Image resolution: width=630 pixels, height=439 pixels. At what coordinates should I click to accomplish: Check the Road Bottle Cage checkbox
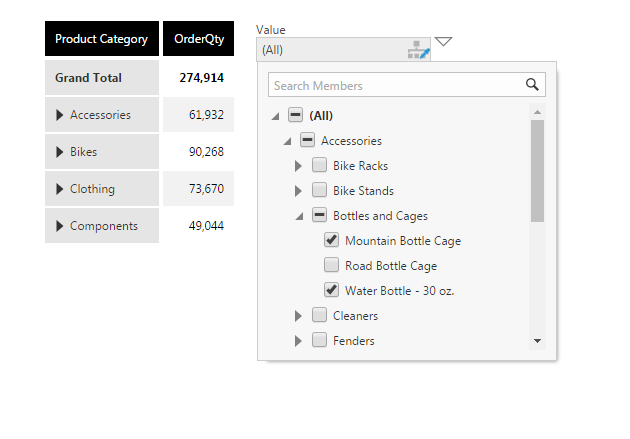pos(332,265)
